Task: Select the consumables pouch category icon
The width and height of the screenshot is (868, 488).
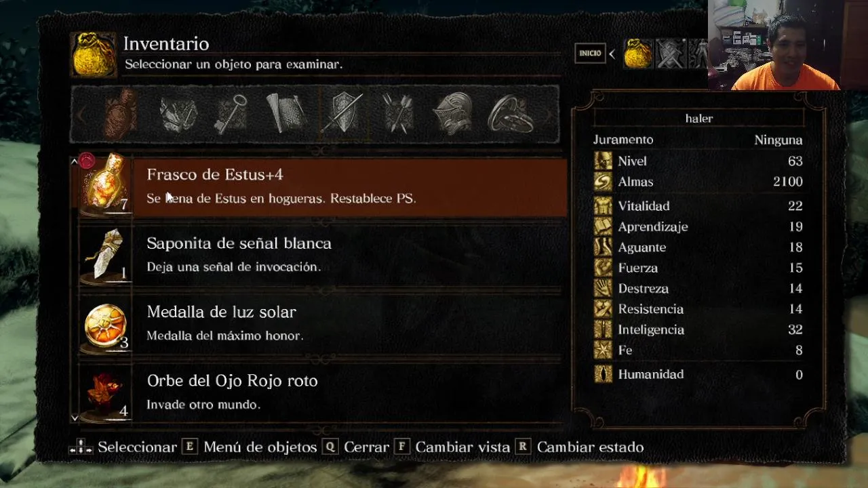Action: [121, 113]
